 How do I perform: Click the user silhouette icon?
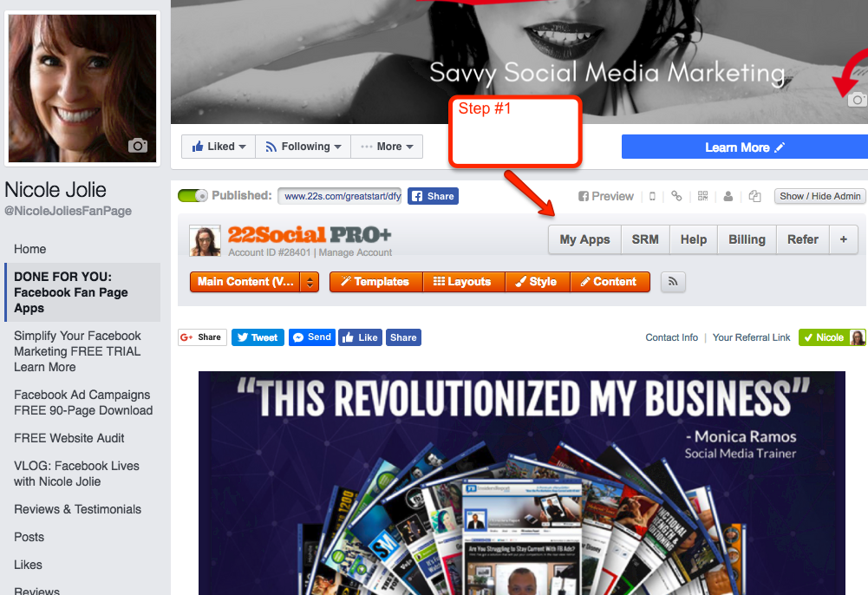click(728, 196)
